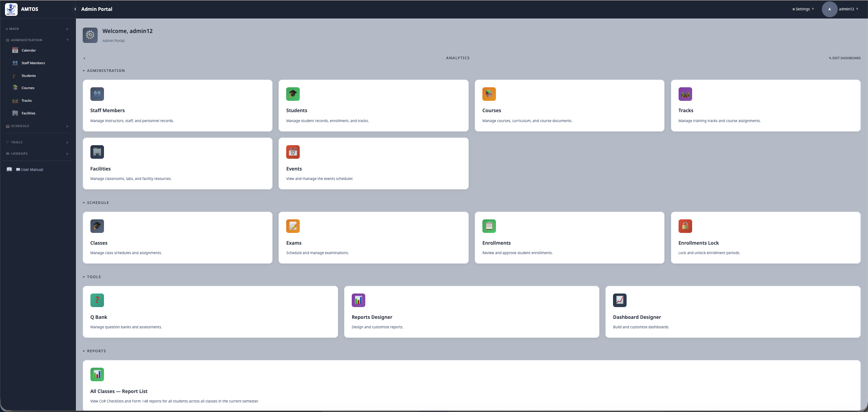Click the Admin Portal header title
Screen dimensions: 868x412
click(97, 9)
